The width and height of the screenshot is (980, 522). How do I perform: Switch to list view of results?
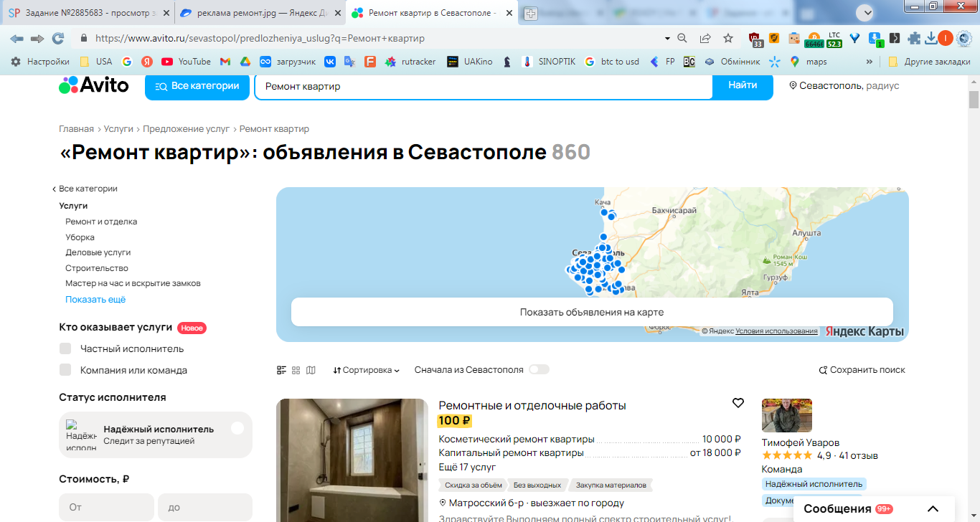click(x=282, y=370)
